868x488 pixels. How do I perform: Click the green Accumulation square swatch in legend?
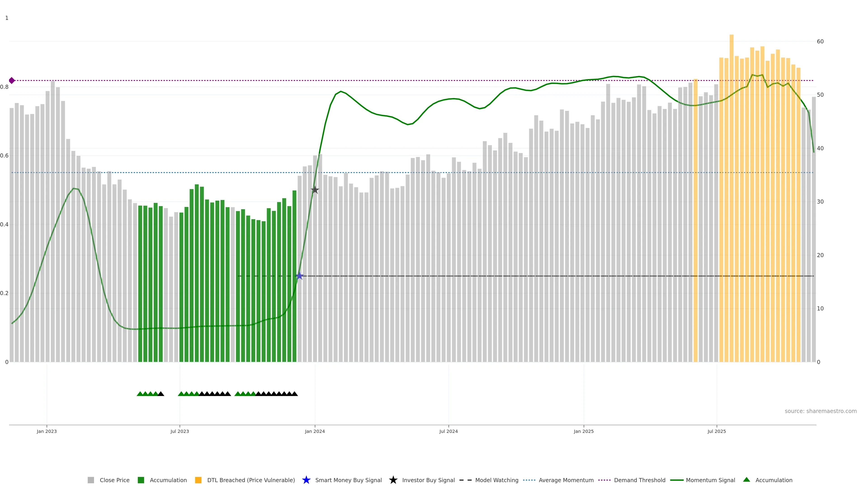tap(141, 480)
